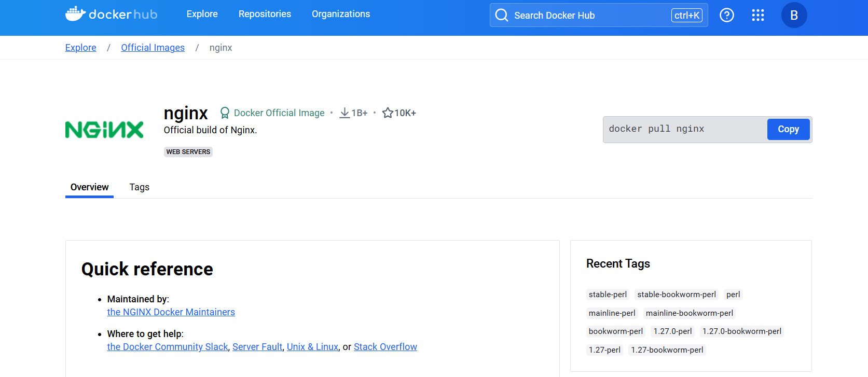This screenshot has height=377, width=868.
Task: Click the Docker Official Image badge icon
Action: point(225,113)
